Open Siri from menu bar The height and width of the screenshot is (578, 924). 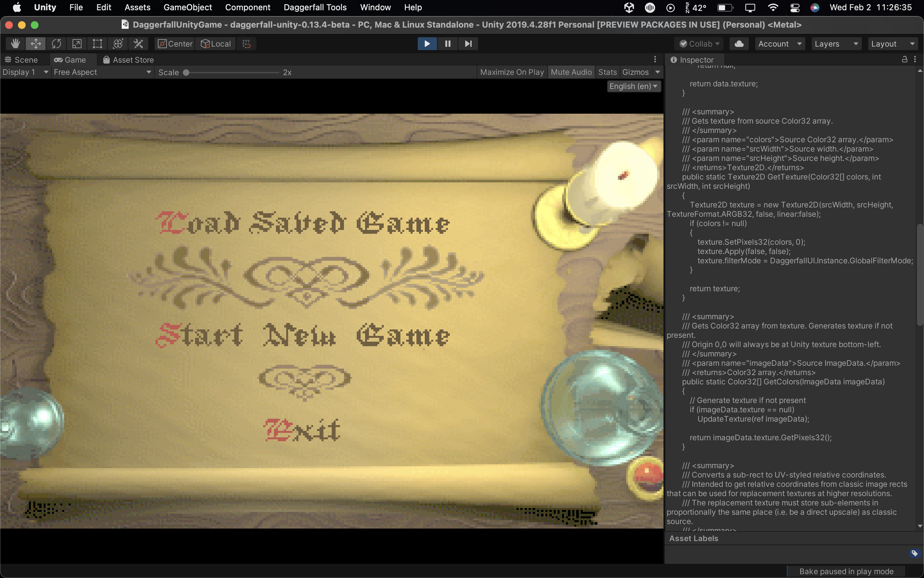(x=814, y=7)
